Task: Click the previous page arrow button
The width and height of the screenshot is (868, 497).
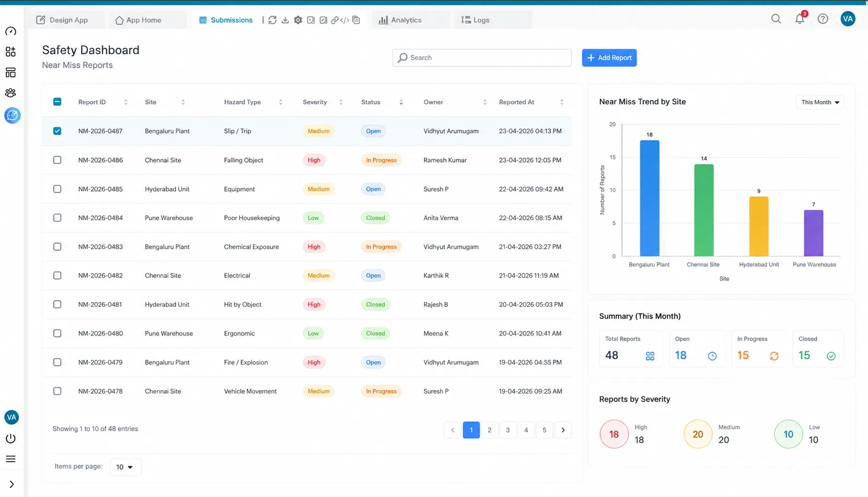Action: pyautogui.click(x=452, y=430)
